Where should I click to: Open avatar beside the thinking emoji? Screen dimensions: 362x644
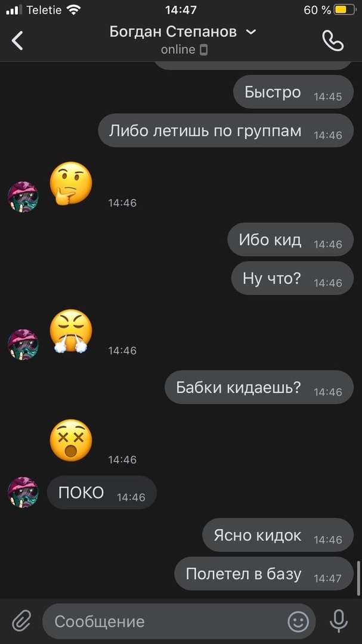[23, 197]
